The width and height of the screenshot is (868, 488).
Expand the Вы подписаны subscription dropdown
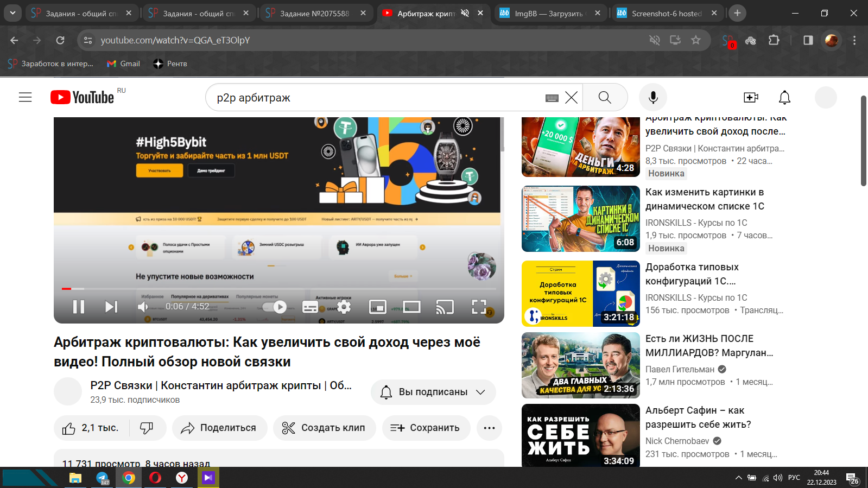(433, 392)
